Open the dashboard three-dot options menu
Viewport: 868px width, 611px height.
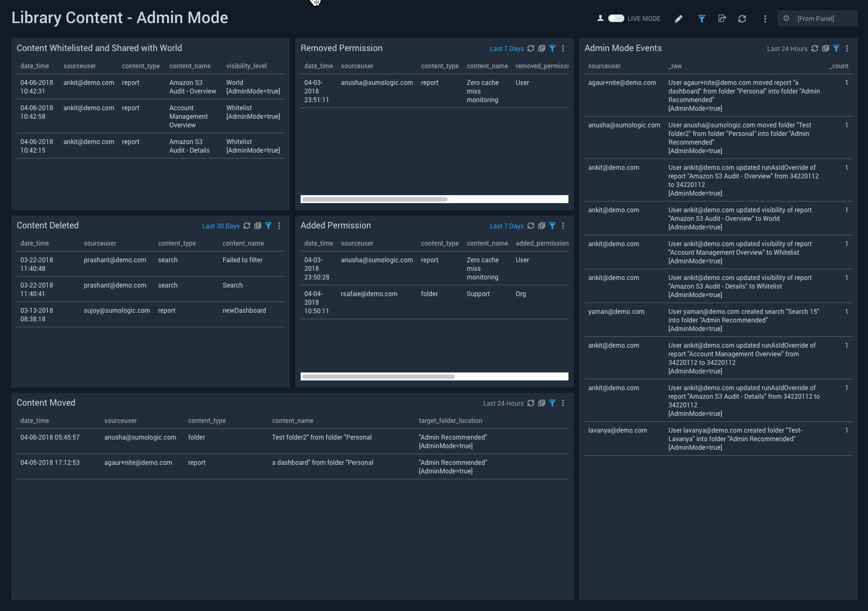tap(765, 19)
